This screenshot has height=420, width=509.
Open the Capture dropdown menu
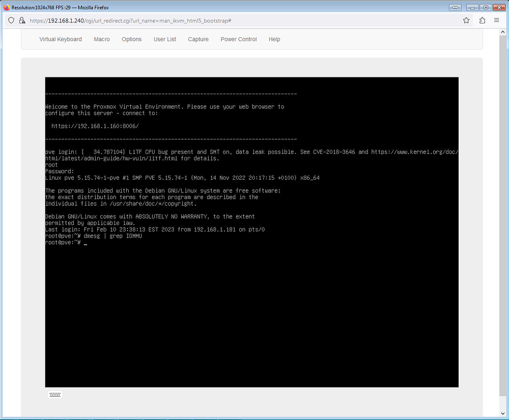click(198, 39)
